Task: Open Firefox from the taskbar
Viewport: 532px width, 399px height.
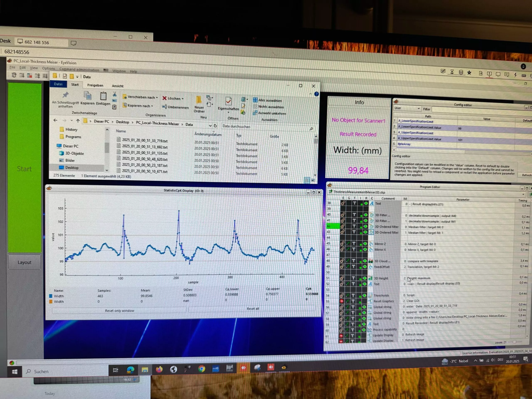Action: tap(159, 369)
